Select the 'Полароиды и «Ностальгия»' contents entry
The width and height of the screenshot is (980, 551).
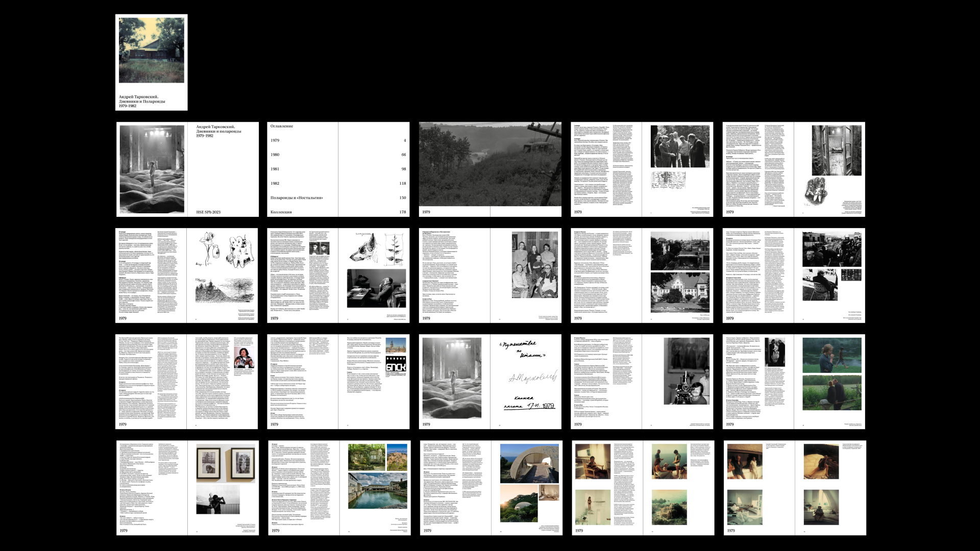coord(297,197)
